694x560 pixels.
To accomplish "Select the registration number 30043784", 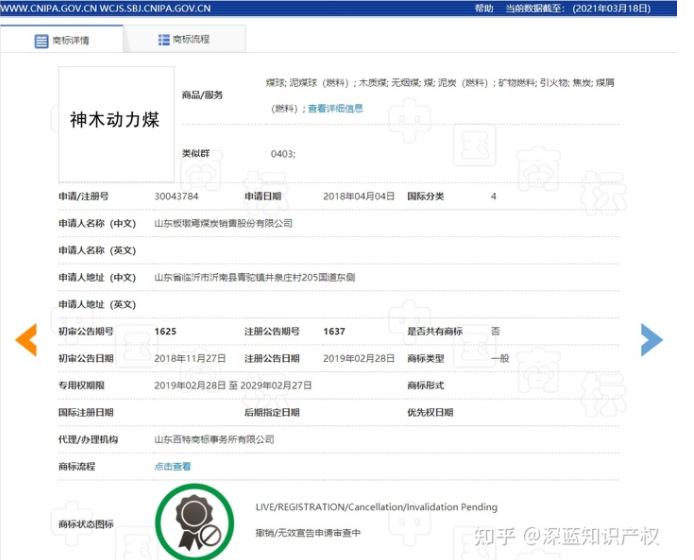I will 176,196.
